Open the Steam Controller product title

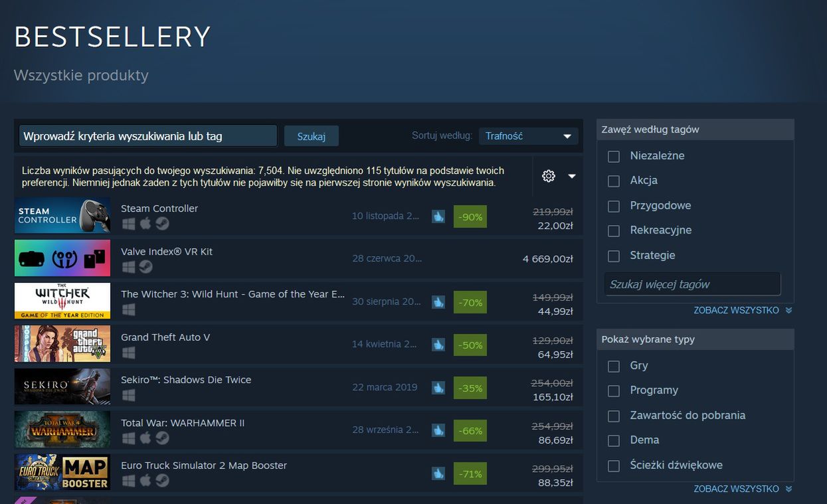(x=159, y=209)
